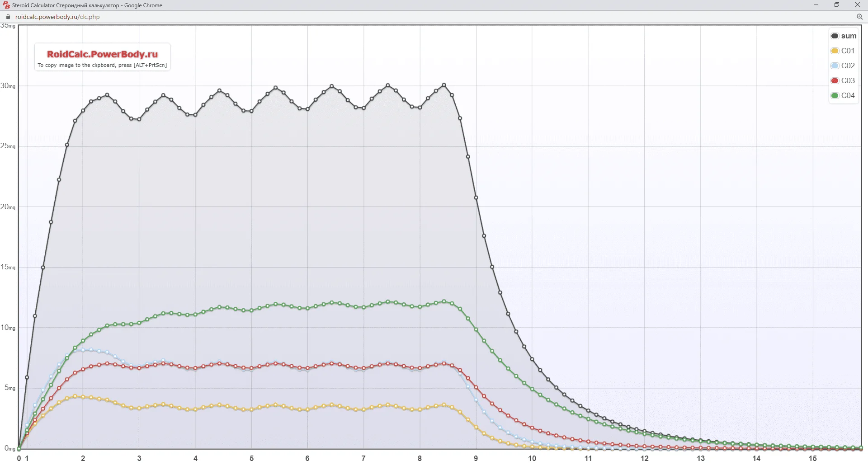The image size is (868, 470).
Task: Click x-axis label 11
Action: click(x=588, y=458)
